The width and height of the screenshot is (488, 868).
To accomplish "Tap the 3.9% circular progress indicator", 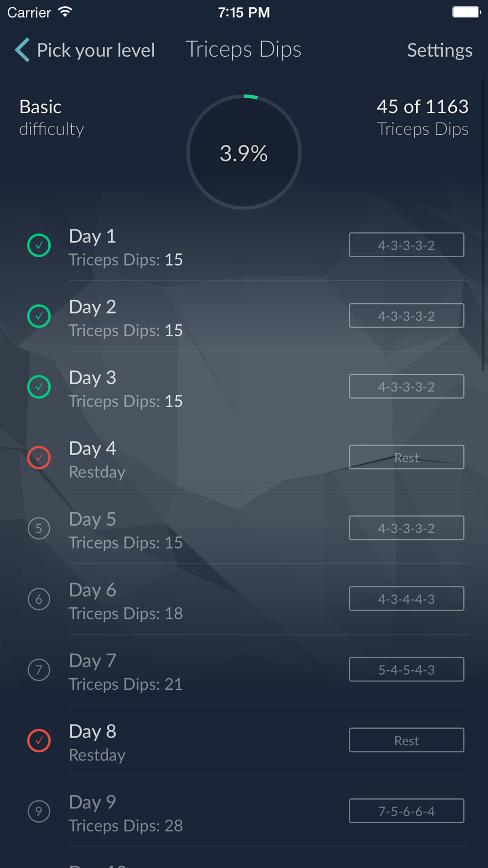I will [244, 152].
